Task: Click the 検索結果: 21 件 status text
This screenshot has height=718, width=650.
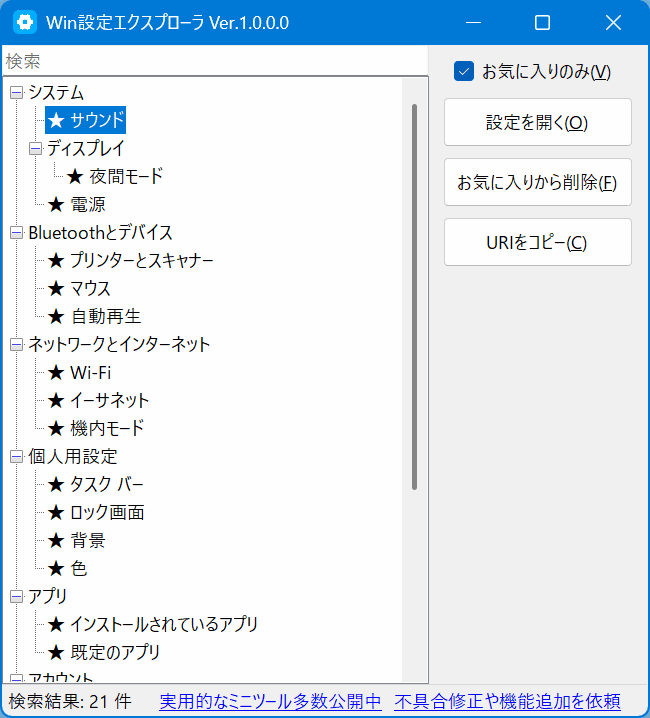Action: pos(70,702)
